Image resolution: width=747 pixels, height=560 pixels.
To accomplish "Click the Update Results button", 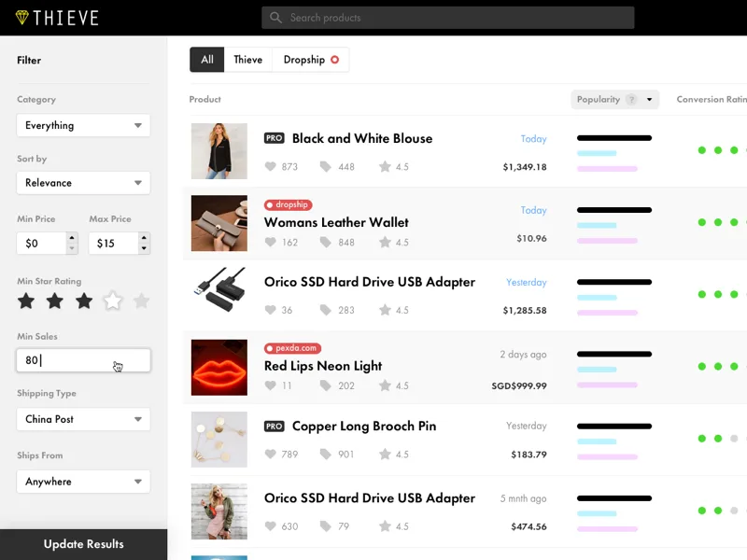I will click(83, 544).
